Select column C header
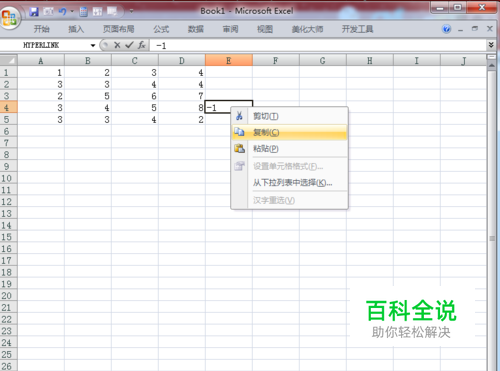500x371 pixels. tap(135, 61)
